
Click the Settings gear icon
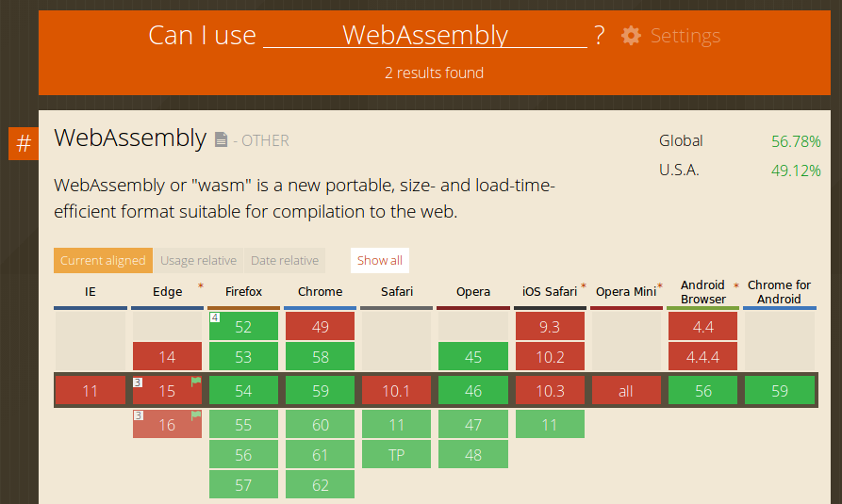click(x=631, y=36)
